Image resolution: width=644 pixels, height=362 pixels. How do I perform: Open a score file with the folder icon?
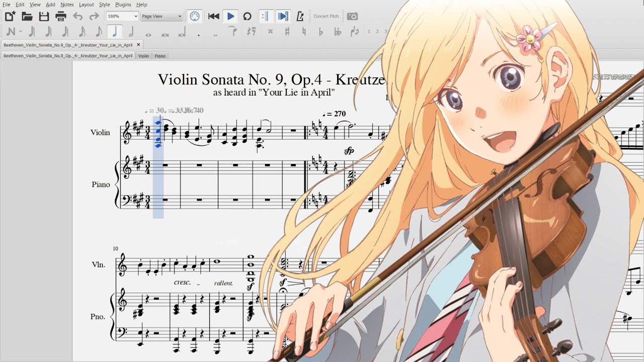(x=27, y=16)
